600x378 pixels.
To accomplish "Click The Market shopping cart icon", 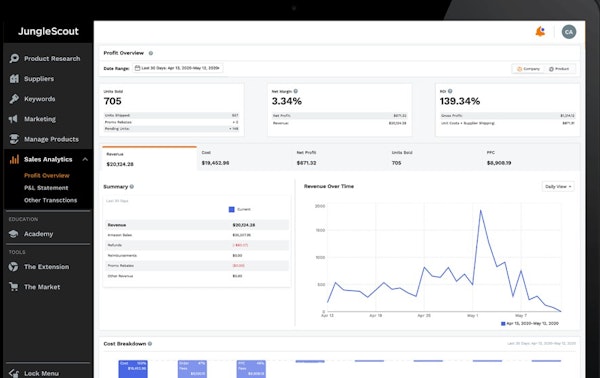I will 13,287.
